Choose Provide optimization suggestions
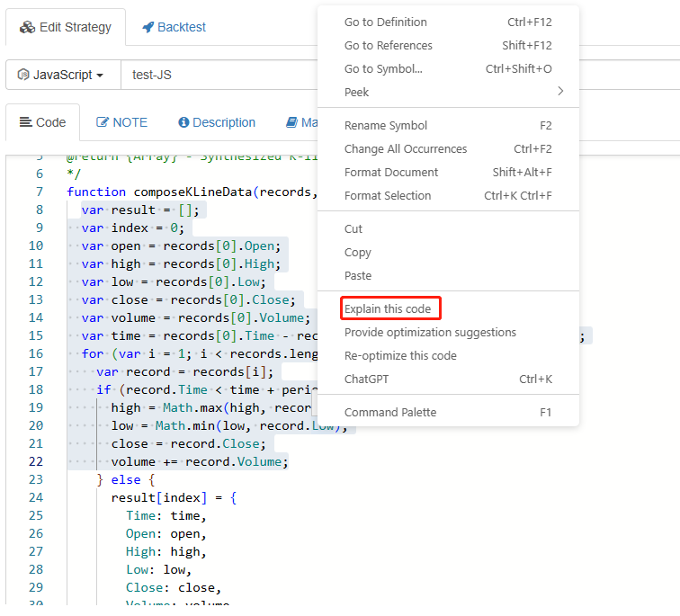The width and height of the screenshot is (680, 616). coord(430,333)
